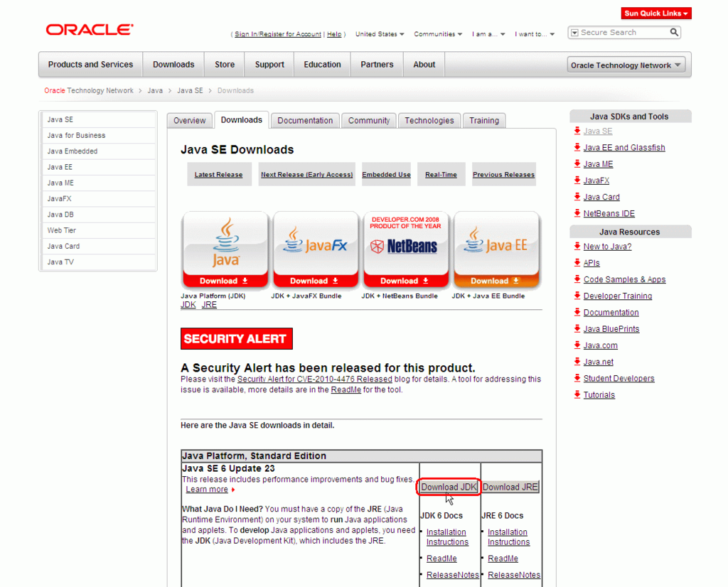Screen dimensions: 728x587
Task: Open the Previous Releases link
Action: pos(504,175)
